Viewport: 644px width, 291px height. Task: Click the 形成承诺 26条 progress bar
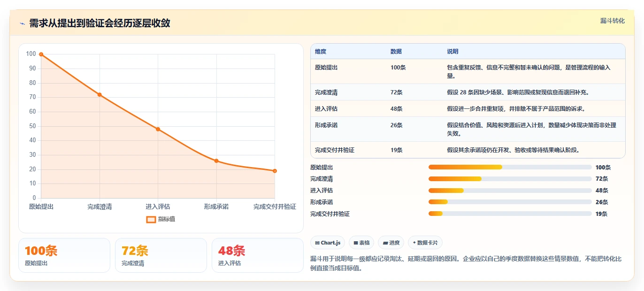pos(510,202)
